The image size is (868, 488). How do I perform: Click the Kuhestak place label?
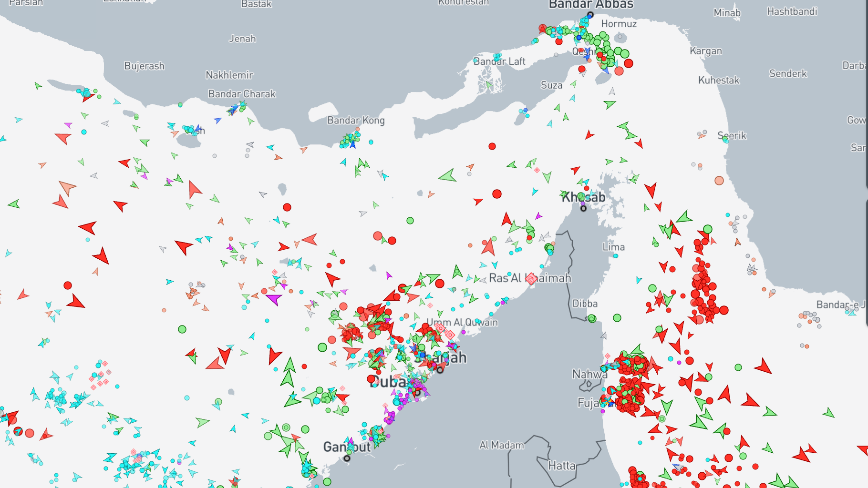click(718, 80)
